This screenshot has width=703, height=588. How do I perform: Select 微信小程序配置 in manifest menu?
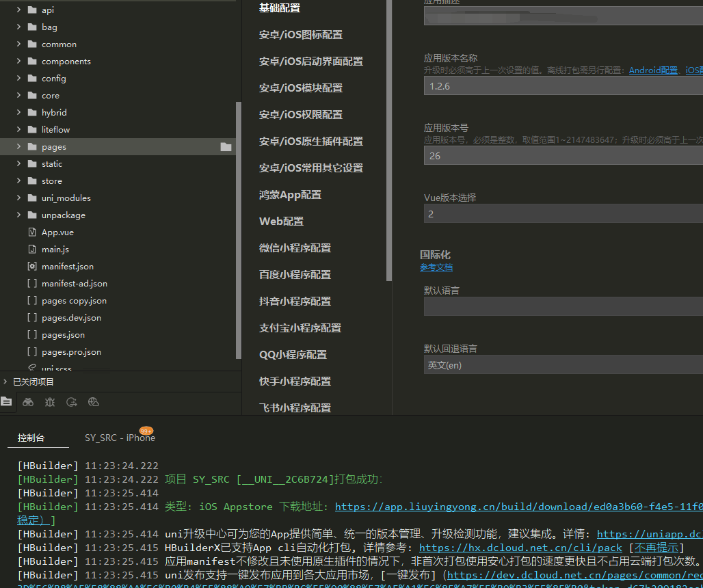click(x=295, y=248)
